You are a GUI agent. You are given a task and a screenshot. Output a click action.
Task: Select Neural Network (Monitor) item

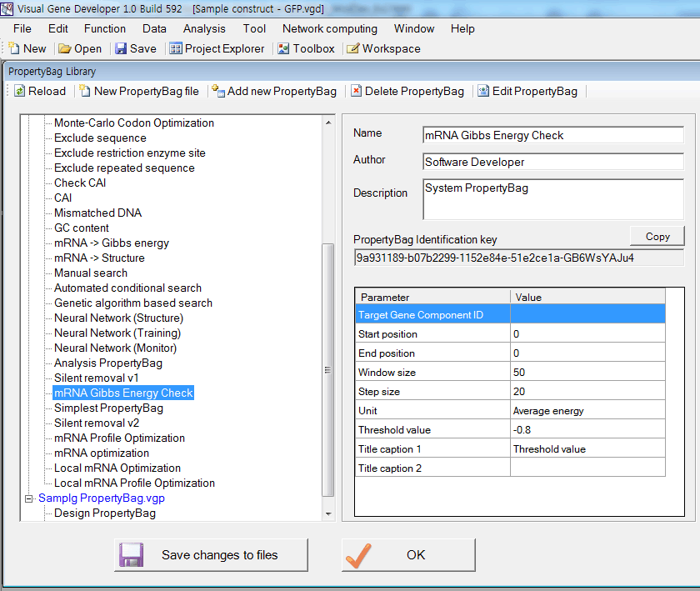[115, 348]
